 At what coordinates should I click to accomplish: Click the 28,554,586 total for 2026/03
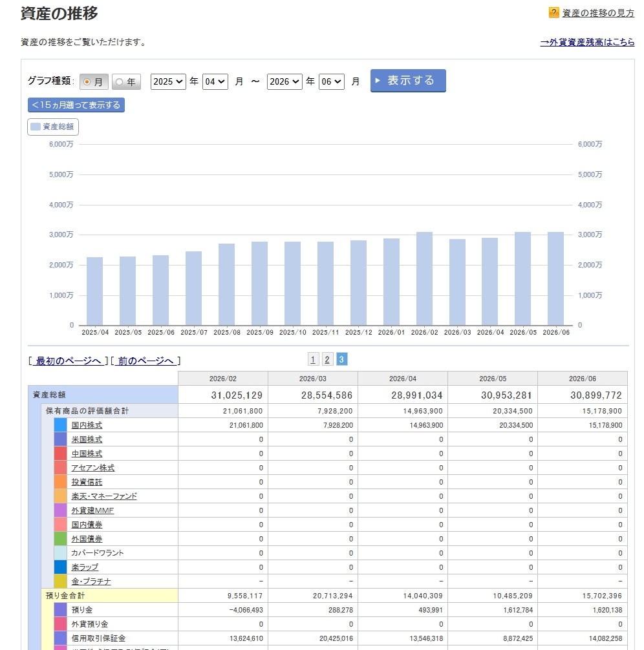[327, 395]
